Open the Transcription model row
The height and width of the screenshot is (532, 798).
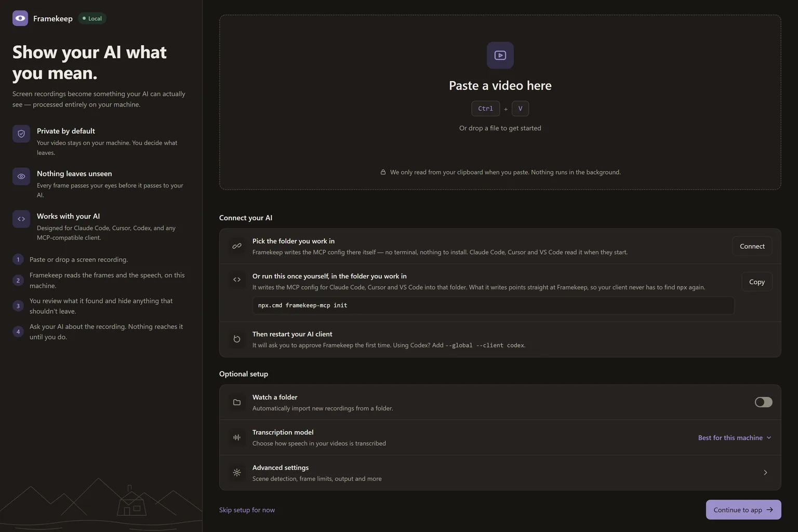[x=500, y=437]
